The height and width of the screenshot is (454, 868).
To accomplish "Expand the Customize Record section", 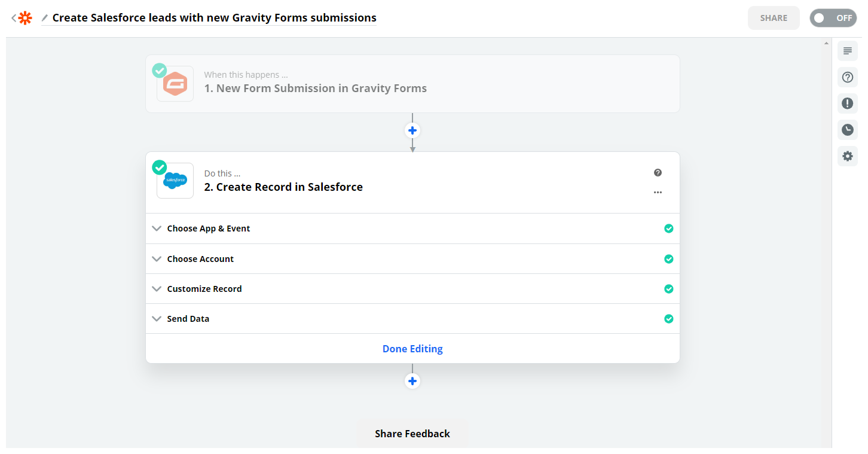I will (204, 289).
